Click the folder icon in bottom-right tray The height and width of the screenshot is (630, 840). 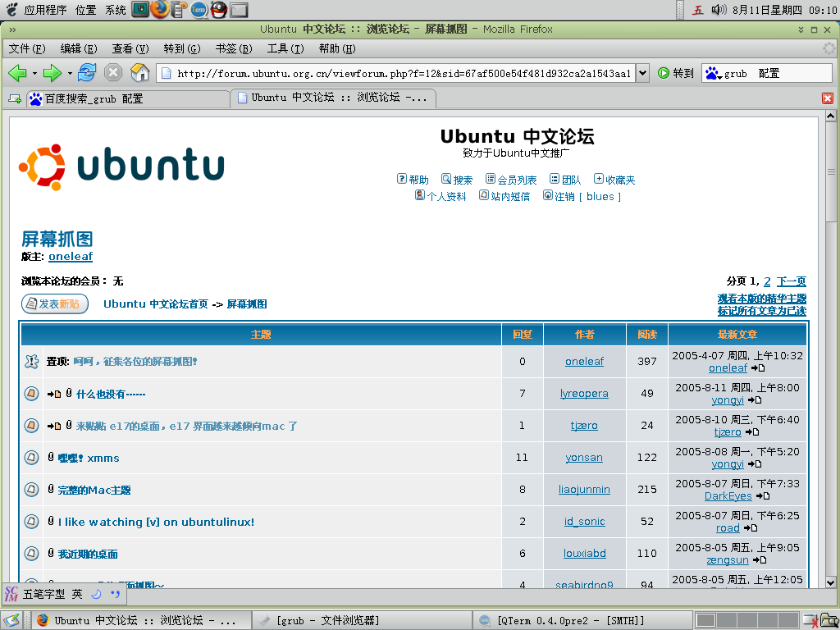tap(830, 620)
